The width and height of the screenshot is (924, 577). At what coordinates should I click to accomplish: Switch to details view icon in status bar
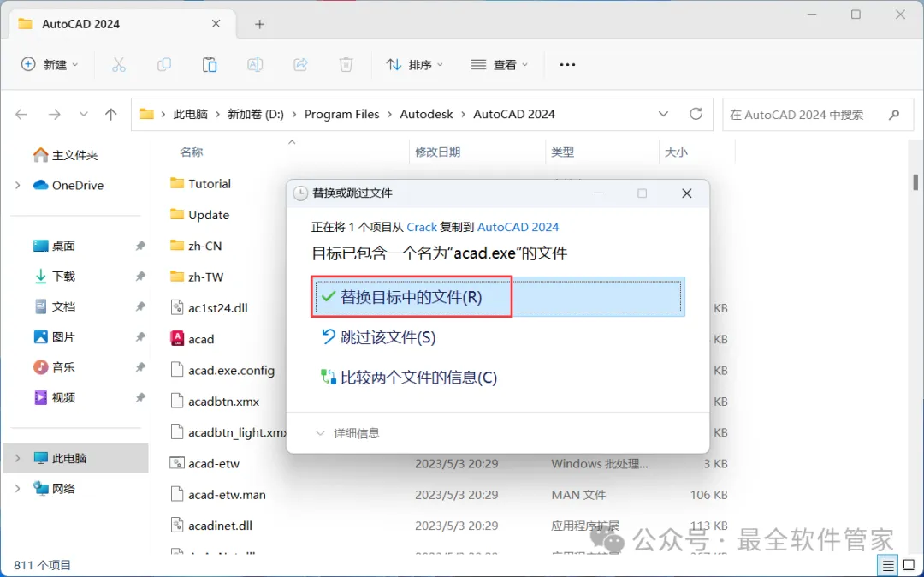tap(889, 565)
